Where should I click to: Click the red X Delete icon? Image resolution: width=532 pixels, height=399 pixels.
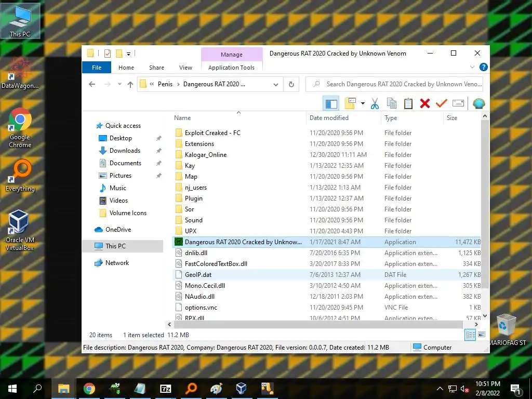click(425, 103)
